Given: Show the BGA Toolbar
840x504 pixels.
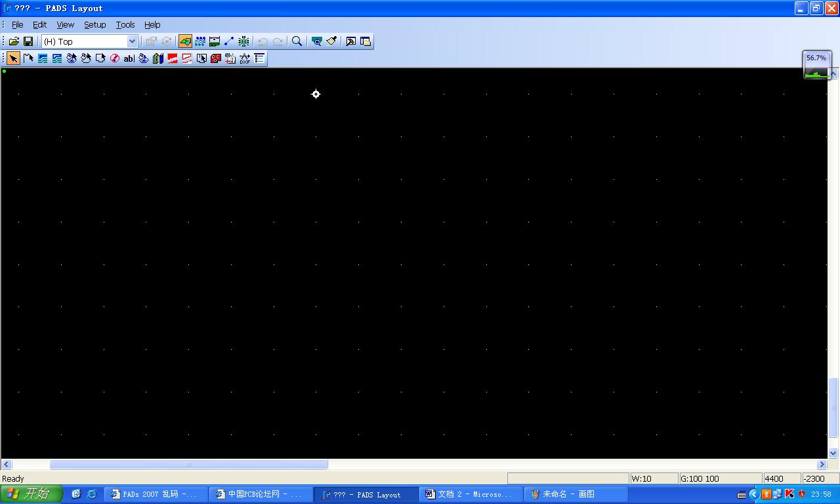Looking at the screenshot, I should [243, 41].
